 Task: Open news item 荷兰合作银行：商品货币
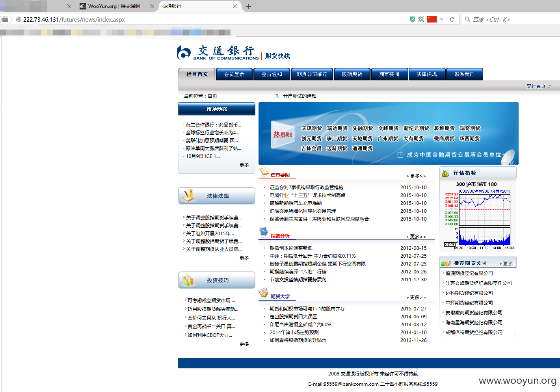[213, 124]
